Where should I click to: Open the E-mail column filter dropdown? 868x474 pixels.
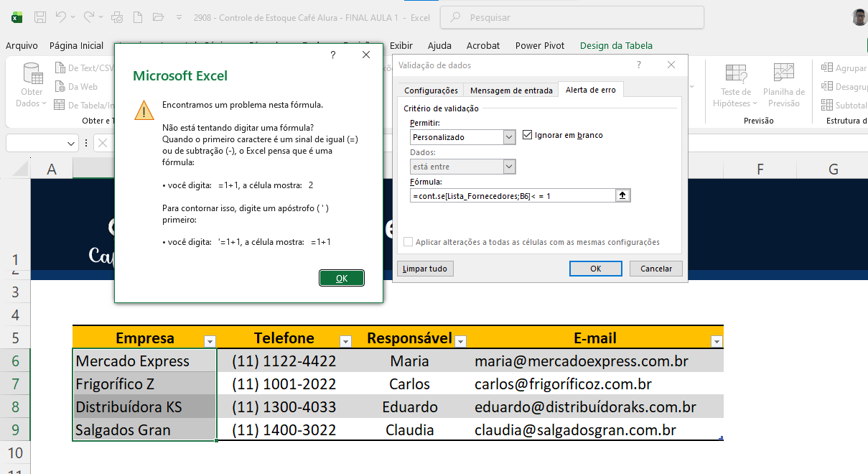point(717,342)
